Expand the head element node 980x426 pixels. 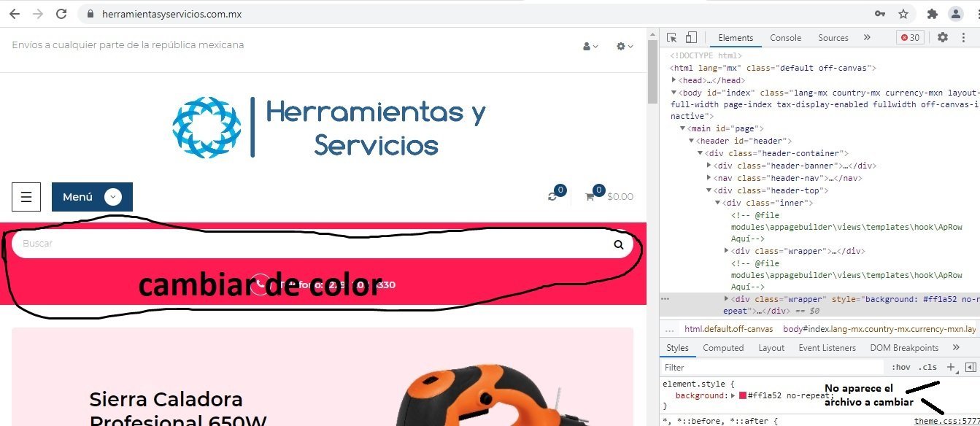[x=674, y=80]
